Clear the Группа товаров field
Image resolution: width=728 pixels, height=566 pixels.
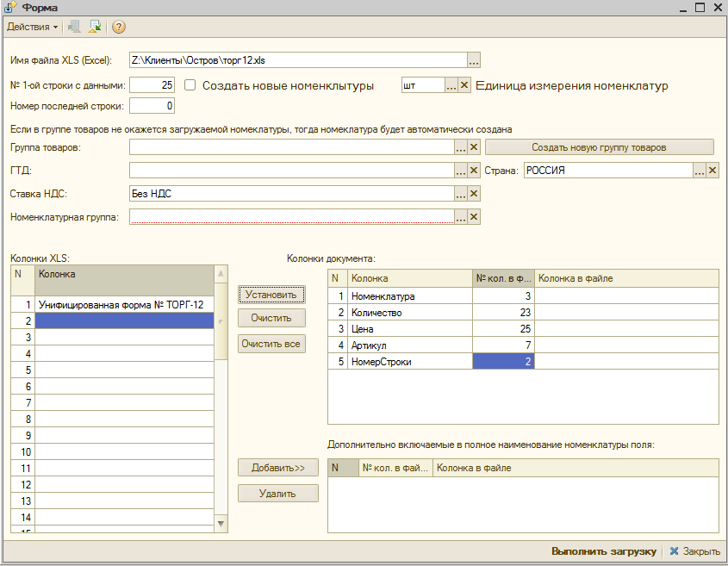(x=473, y=147)
